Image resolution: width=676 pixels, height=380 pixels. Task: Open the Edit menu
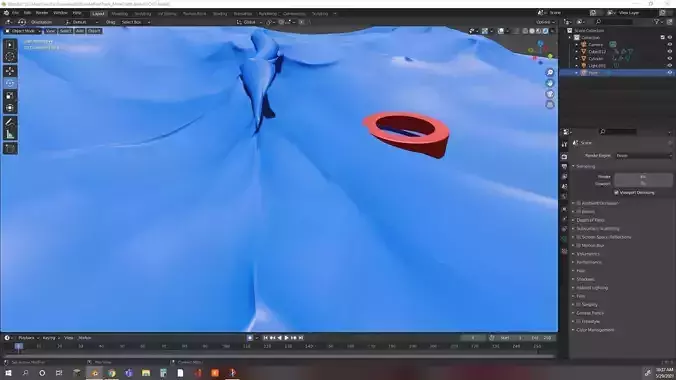[x=27, y=13]
